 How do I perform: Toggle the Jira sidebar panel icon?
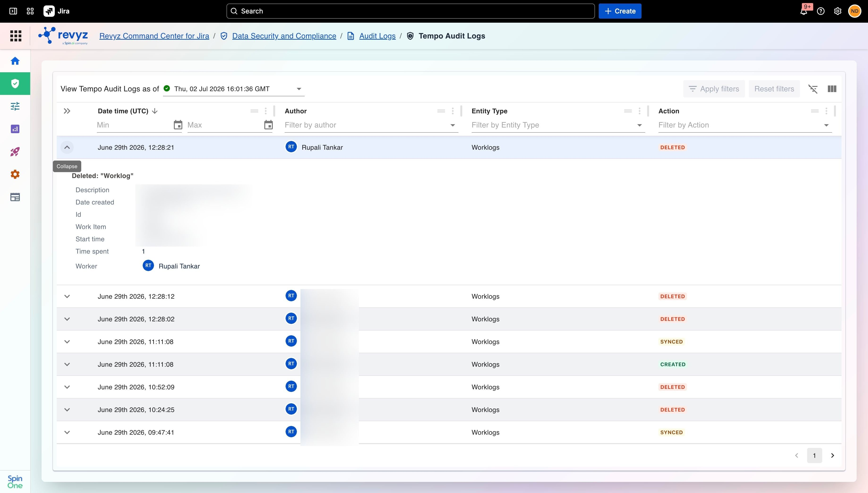pos(13,11)
